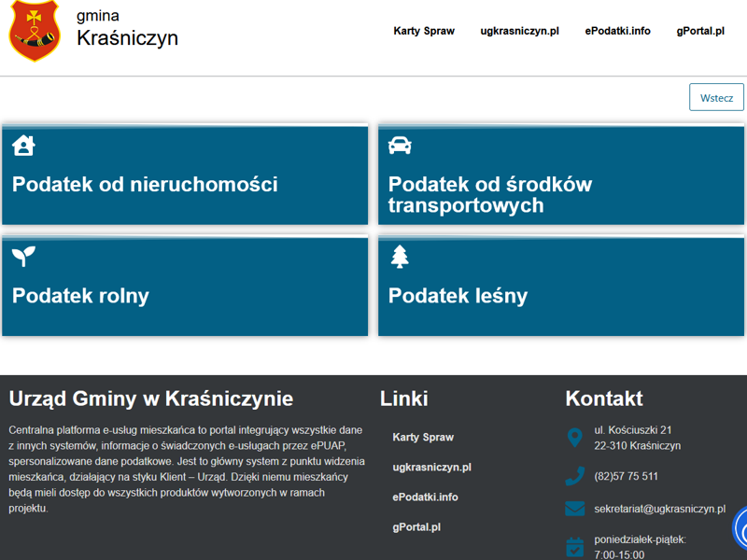Select ePodatki.info in the top navigation

click(617, 31)
